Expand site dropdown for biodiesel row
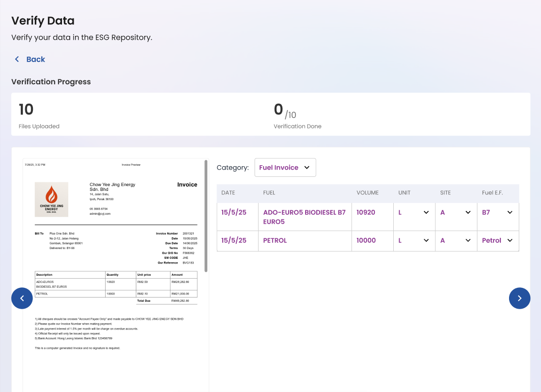 coord(455,212)
